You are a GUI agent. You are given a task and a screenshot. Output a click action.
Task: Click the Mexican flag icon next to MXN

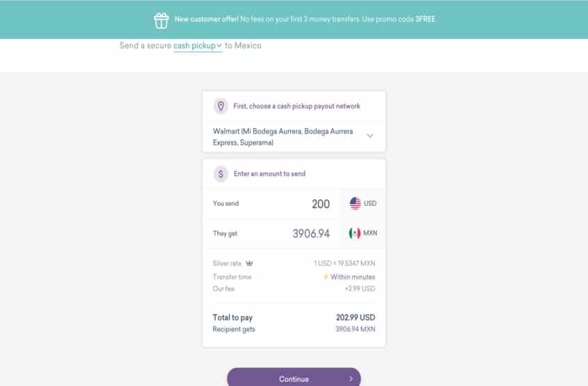[x=354, y=233]
